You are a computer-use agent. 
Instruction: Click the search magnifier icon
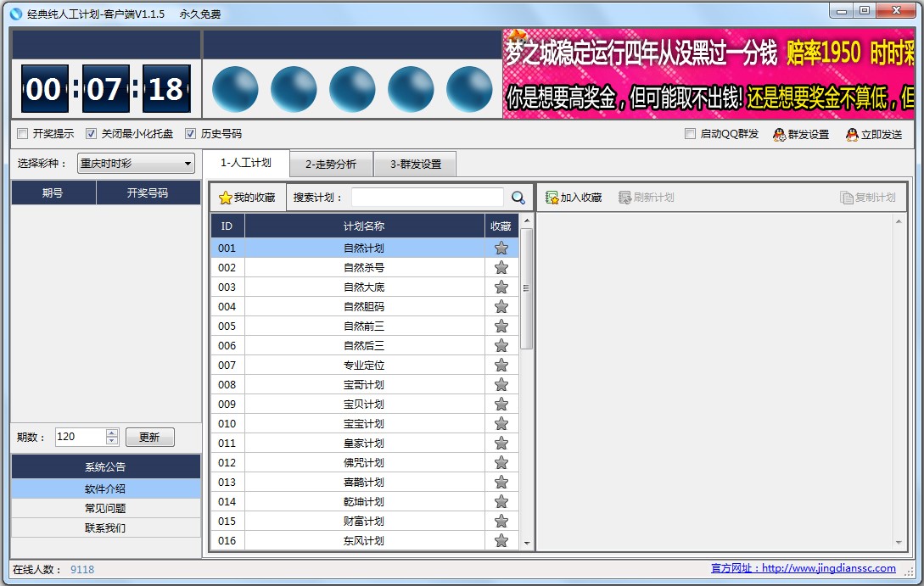coord(518,197)
